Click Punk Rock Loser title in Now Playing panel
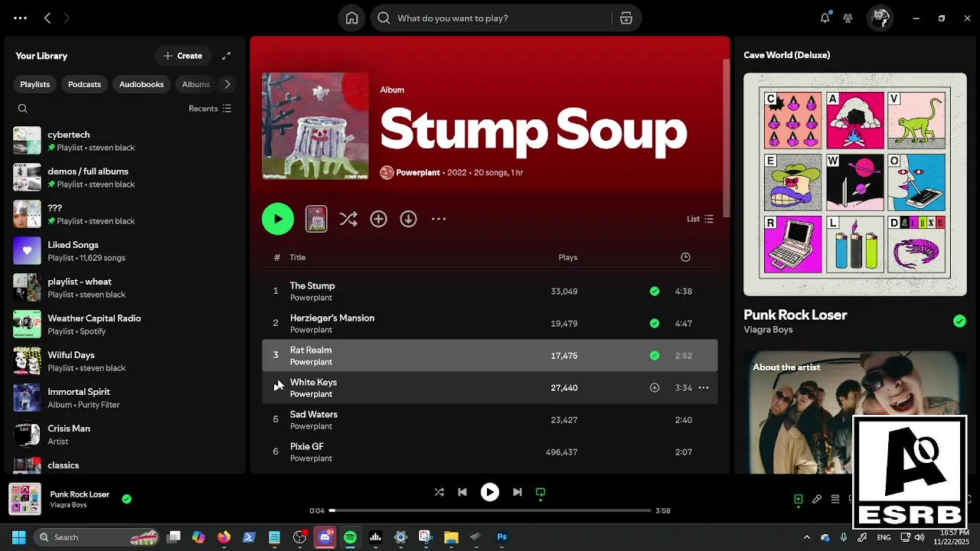This screenshot has width=980, height=551. [795, 315]
